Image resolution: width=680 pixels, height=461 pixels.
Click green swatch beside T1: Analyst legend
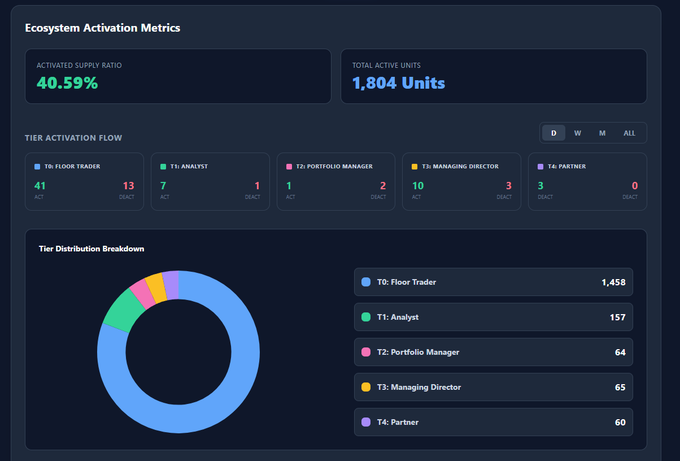[366, 317]
